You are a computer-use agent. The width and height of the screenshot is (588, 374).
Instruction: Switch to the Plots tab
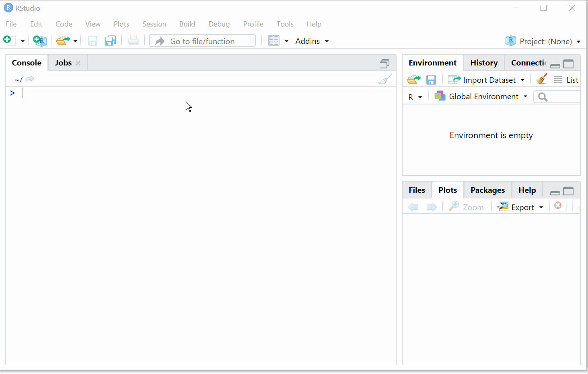point(448,190)
